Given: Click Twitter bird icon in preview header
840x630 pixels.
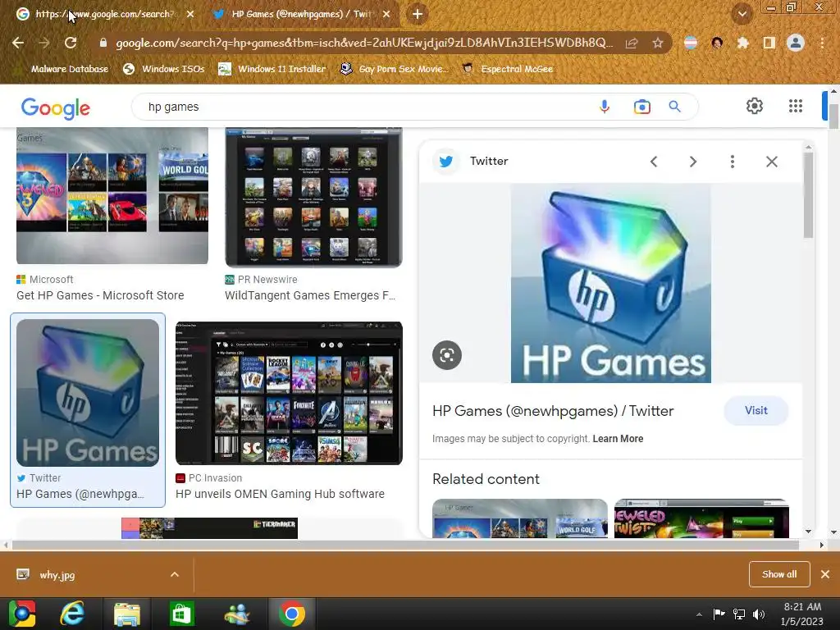Looking at the screenshot, I should point(445,162).
